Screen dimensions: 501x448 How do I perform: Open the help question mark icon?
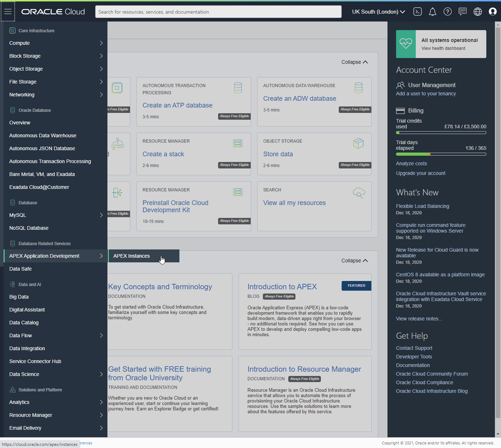[448, 11]
